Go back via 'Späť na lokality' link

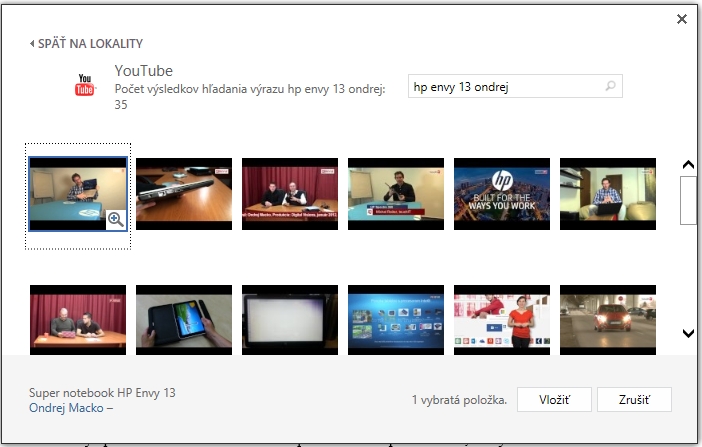point(86,44)
